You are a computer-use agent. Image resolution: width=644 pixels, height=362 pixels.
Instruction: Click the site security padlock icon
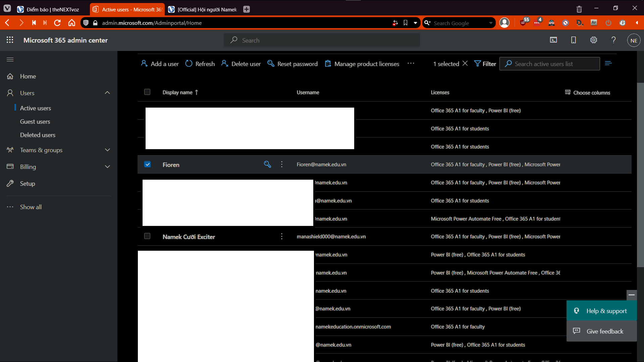95,23
